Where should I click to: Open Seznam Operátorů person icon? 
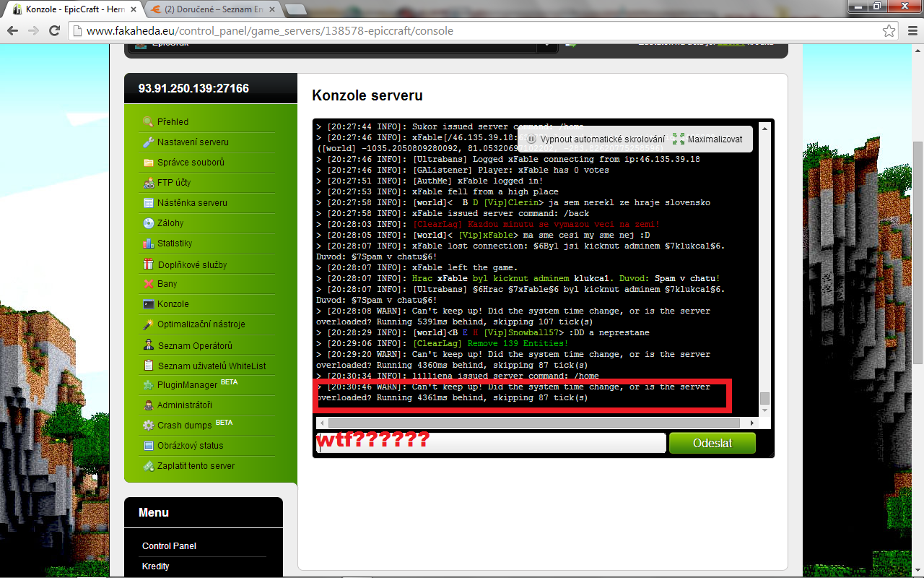(148, 345)
